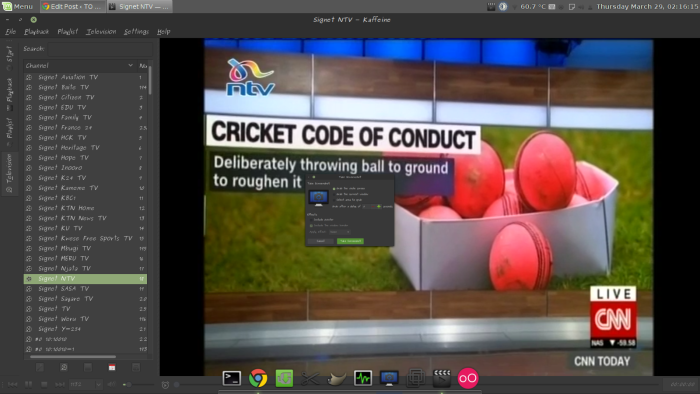Screen dimensions: 700x394
Task: Open the system monitor dock icon
Action: [363, 378]
